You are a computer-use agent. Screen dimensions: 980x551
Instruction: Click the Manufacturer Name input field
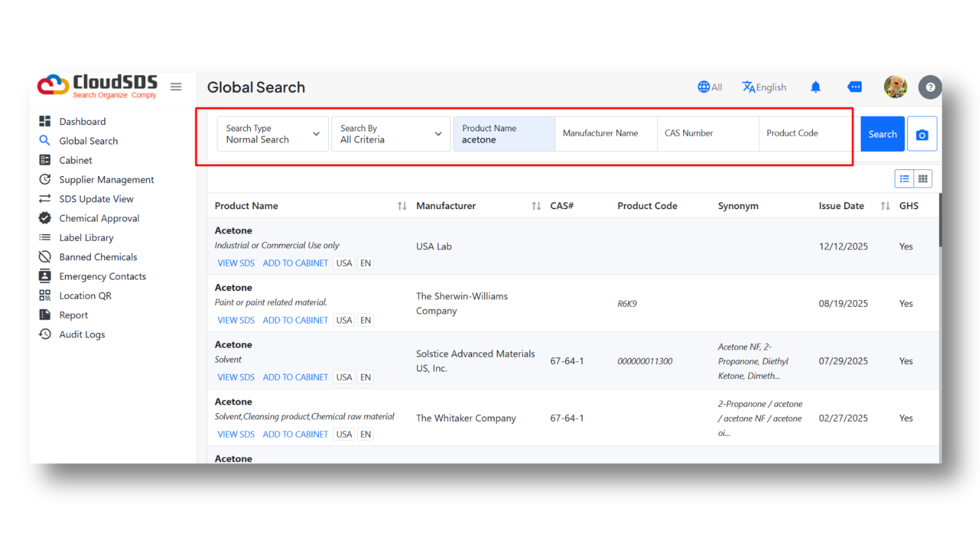coord(606,134)
